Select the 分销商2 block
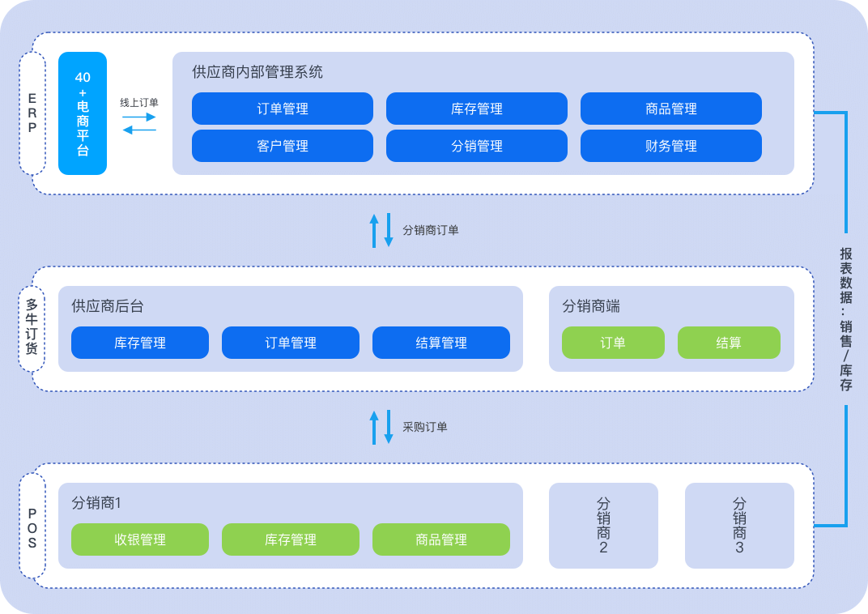This screenshot has height=614, width=868. click(x=603, y=526)
